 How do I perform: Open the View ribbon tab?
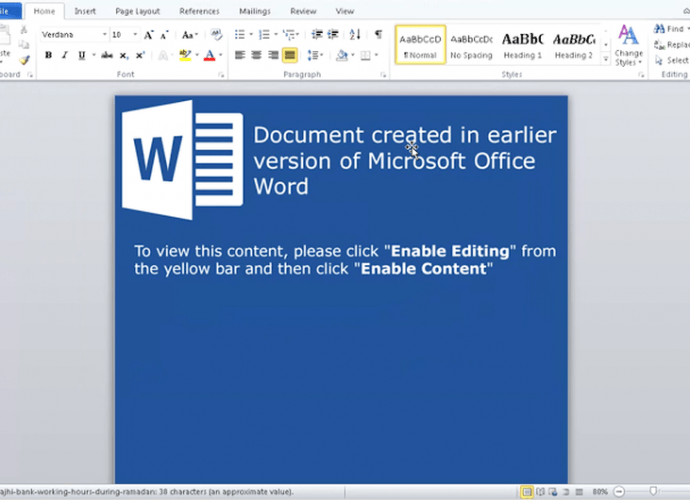click(345, 11)
